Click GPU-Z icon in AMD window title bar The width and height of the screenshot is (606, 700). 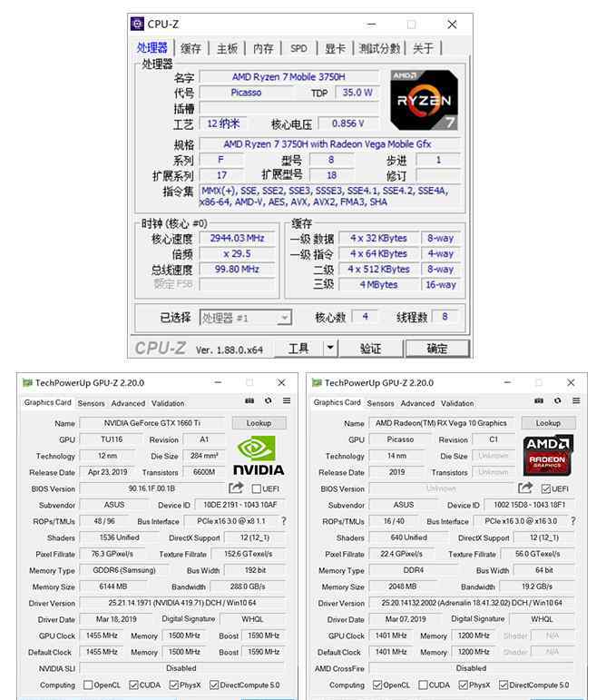point(317,382)
